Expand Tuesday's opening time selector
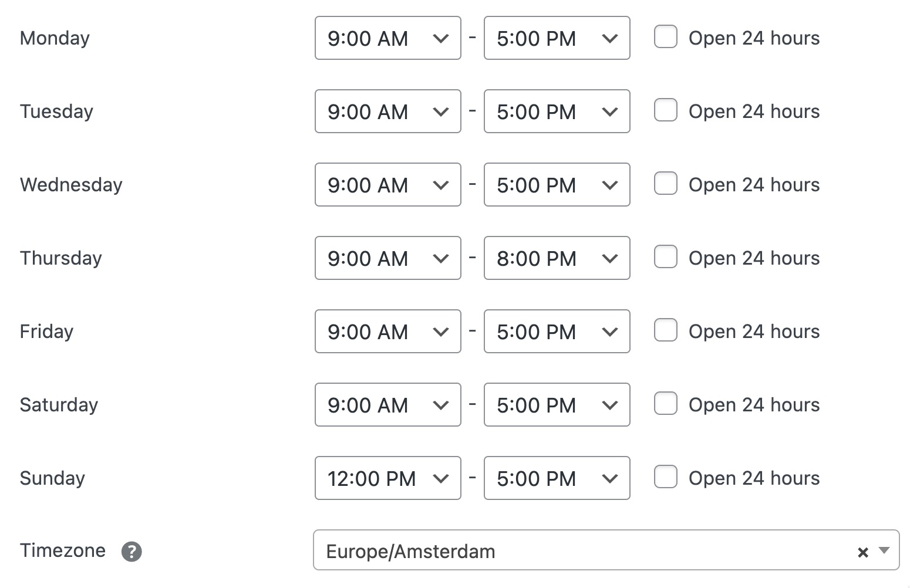 pos(387,111)
